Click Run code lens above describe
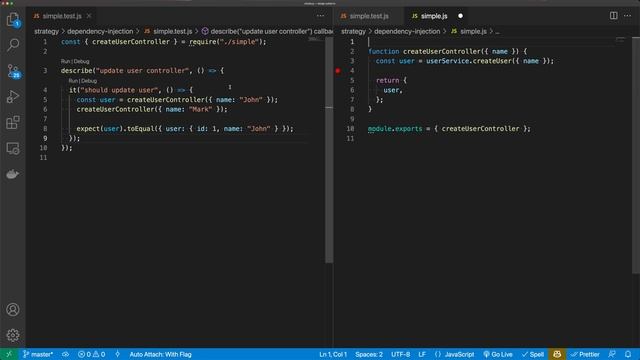Image resolution: width=640 pixels, height=360 pixels. tap(65, 61)
